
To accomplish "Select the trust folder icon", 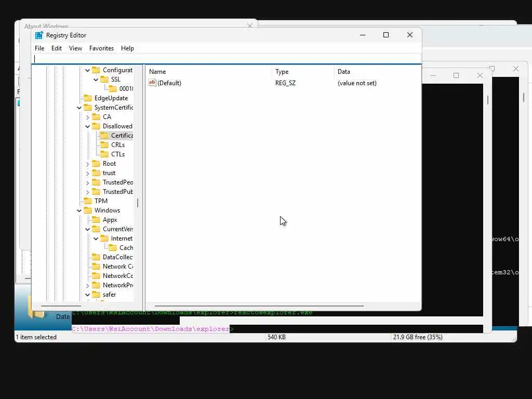I will pos(96,173).
